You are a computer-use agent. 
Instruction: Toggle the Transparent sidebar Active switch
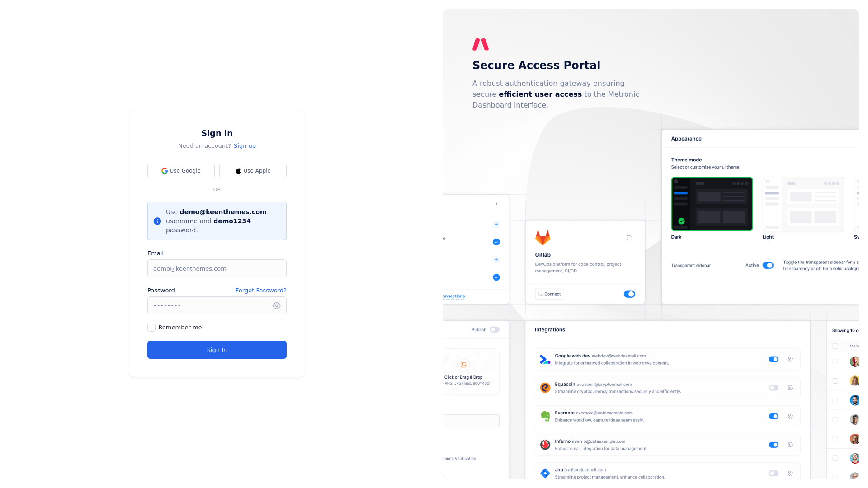[x=768, y=265]
